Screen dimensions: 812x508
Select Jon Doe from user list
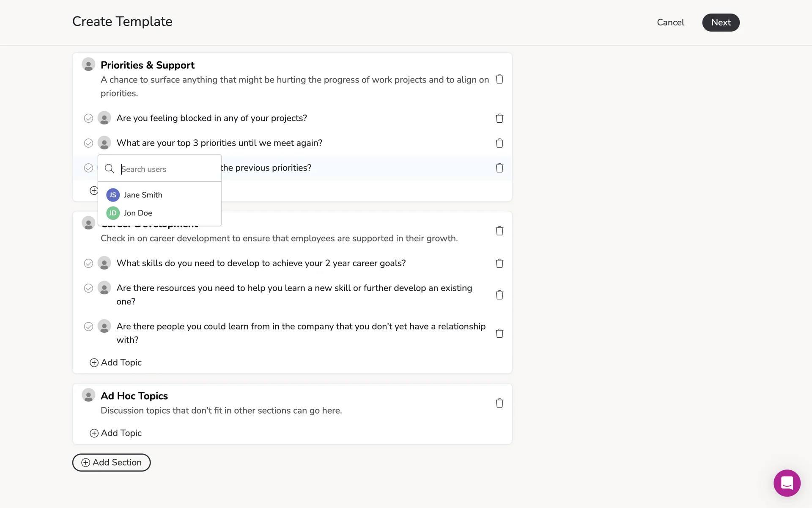coord(137,213)
